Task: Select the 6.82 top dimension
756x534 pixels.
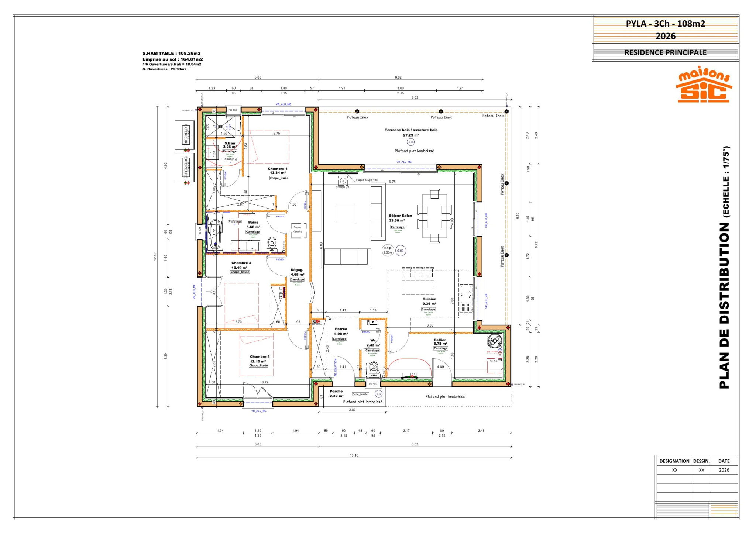Action: point(398,77)
